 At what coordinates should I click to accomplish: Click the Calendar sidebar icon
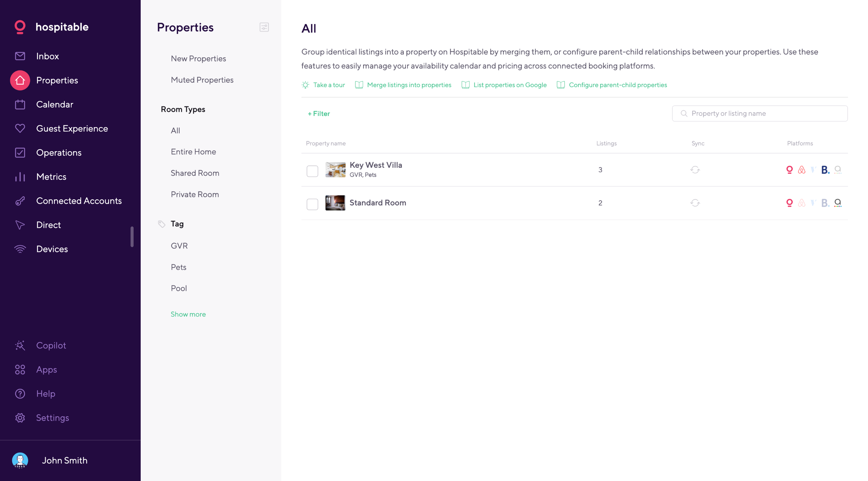click(20, 104)
